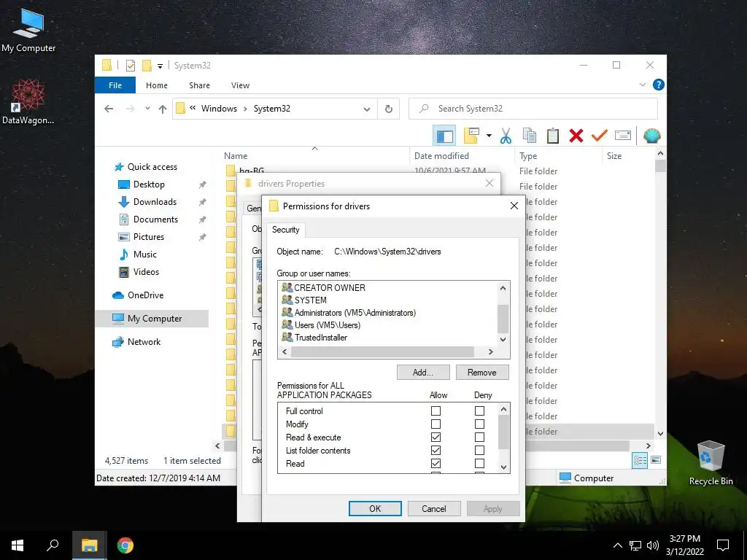
Task: Open the DataWagon desktop shortcut
Action: point(28,101)
